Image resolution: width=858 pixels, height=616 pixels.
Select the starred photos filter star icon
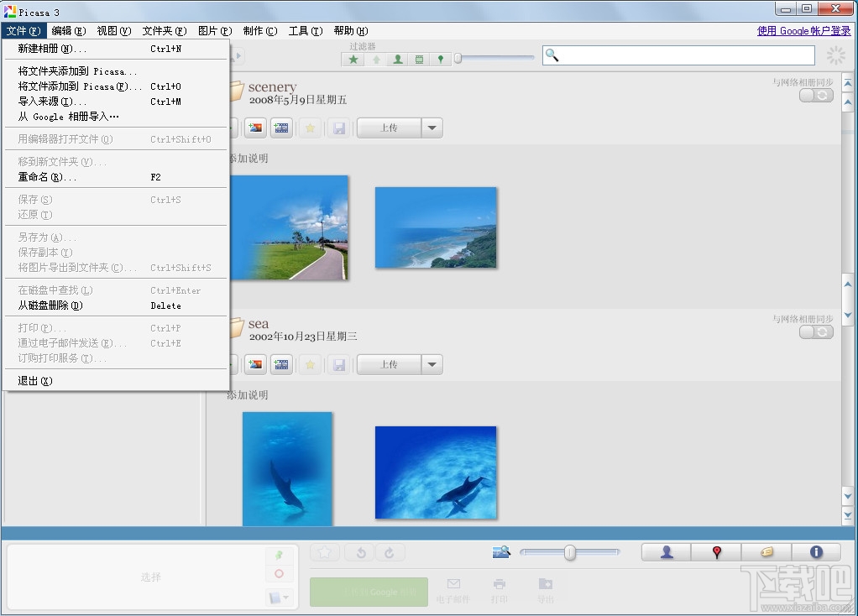click(353, 59)
